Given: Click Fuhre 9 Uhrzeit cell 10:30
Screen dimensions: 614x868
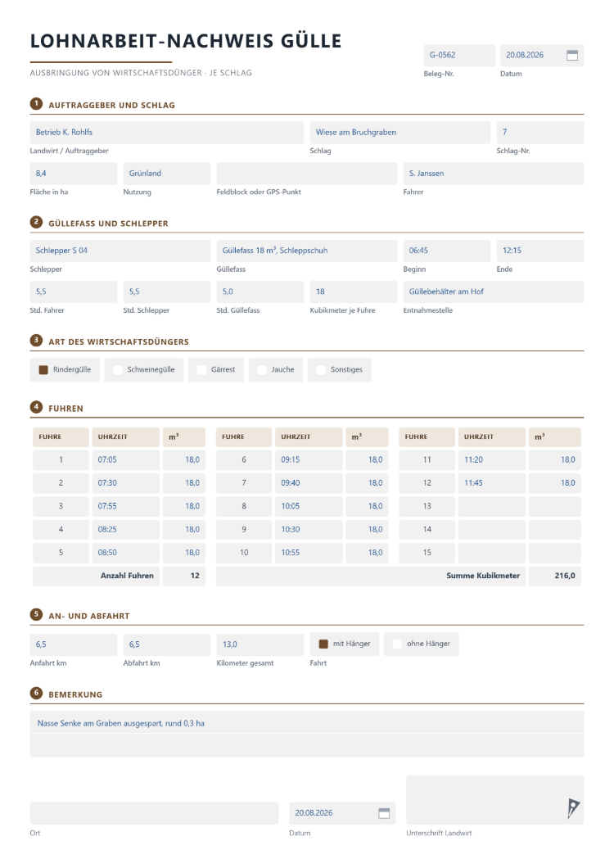Looking at the screenshot, I should point(309,530).
